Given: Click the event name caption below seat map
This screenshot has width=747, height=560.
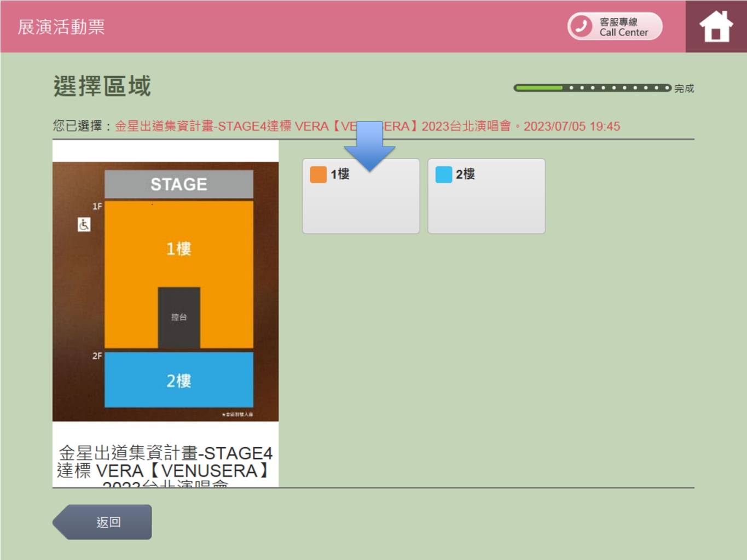Looking at the screenshot, I should coord(165,462).
